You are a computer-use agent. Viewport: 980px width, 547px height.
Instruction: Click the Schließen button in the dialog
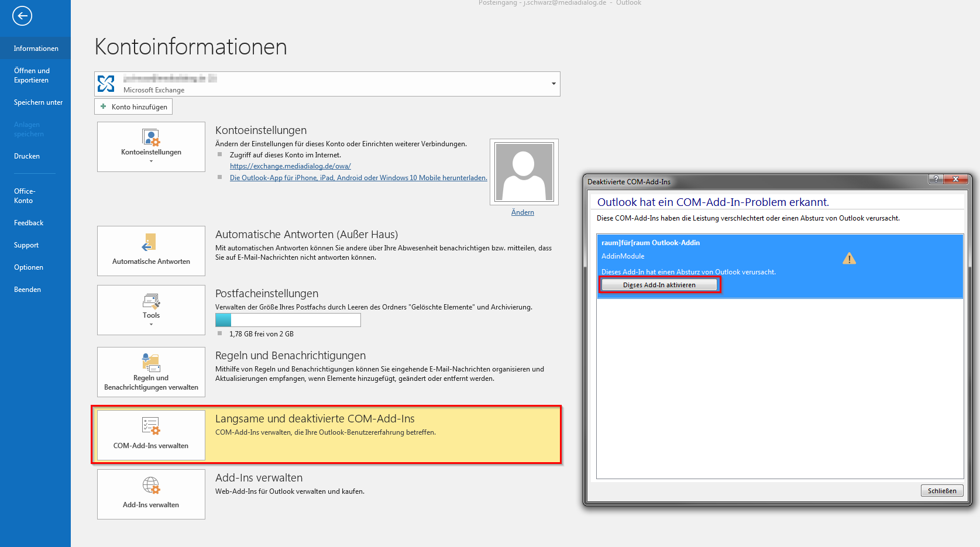pos(942,491)
